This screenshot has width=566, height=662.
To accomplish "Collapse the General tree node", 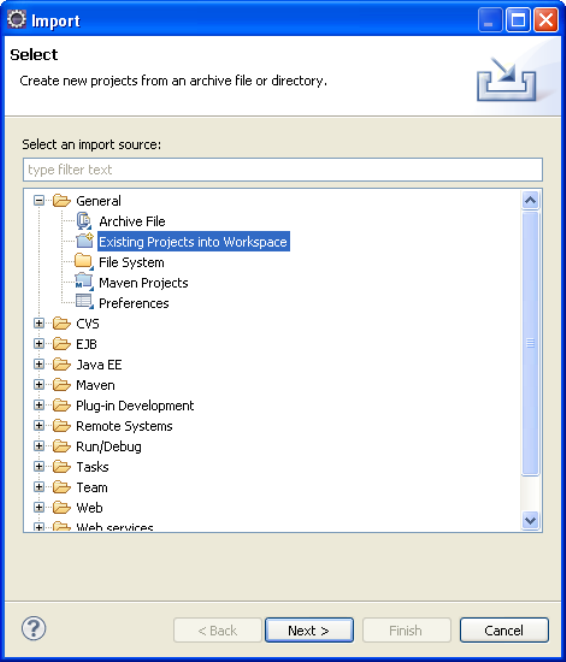I will [39, 201].
